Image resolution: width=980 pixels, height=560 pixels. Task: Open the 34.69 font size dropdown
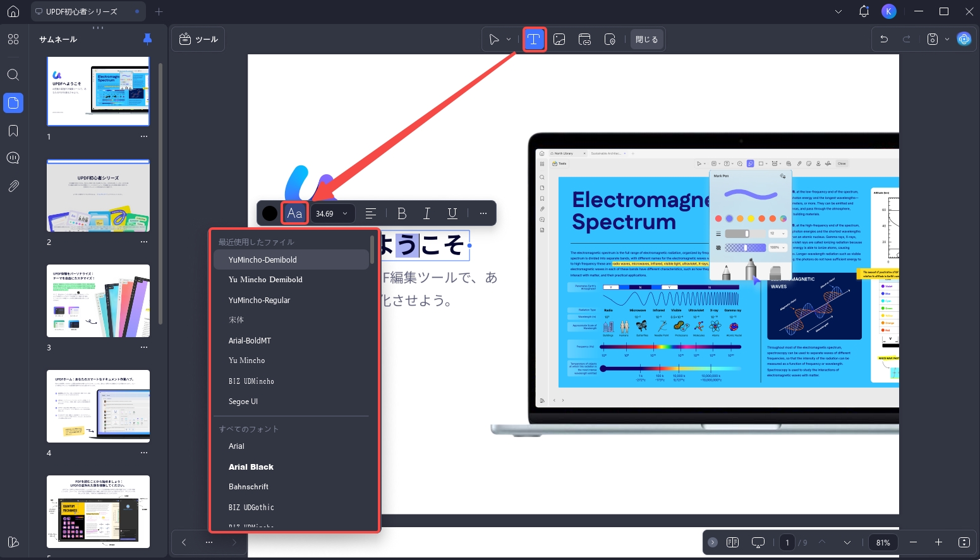click(x=332, y=213)
